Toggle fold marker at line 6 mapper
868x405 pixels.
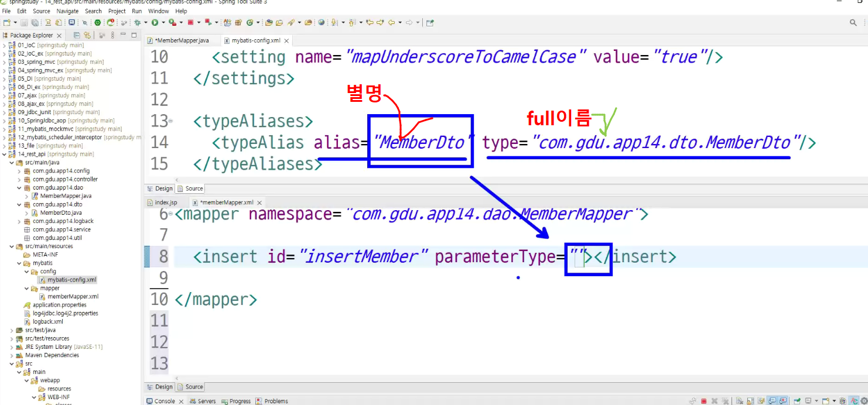pyautogui.click(x=170, y=214)
